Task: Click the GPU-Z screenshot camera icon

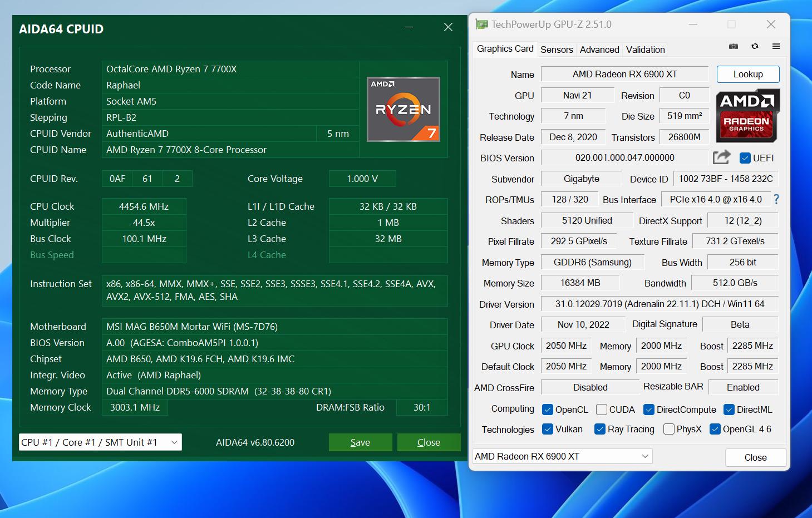Action: pyautogui.click(x=734, y=47)
